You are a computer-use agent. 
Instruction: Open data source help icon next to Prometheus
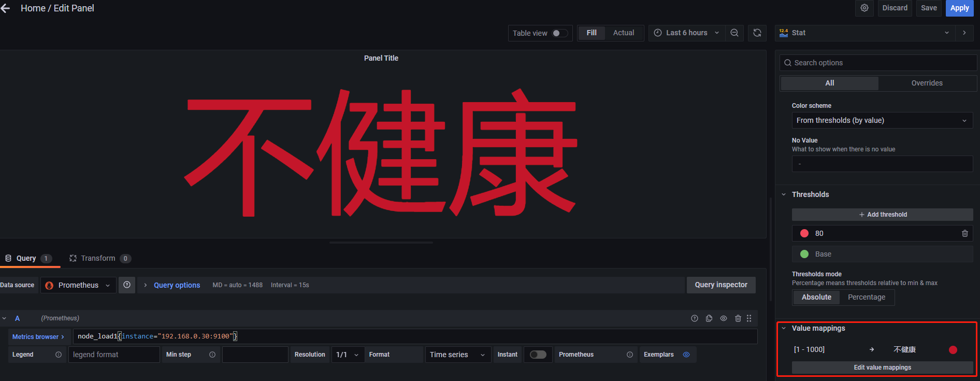pyautogui.click(x=127, y=285)
